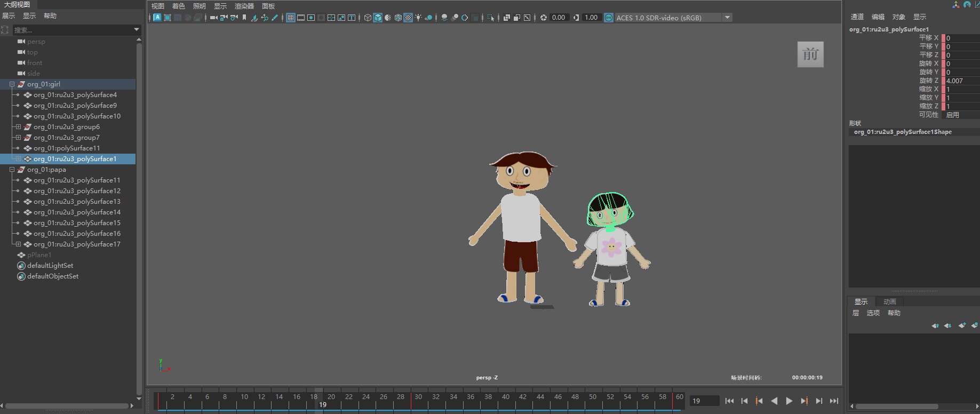Screen dimensions: 980x414
Task: Click the layer editor horizontal scrollbar
Action: [897, 407]
